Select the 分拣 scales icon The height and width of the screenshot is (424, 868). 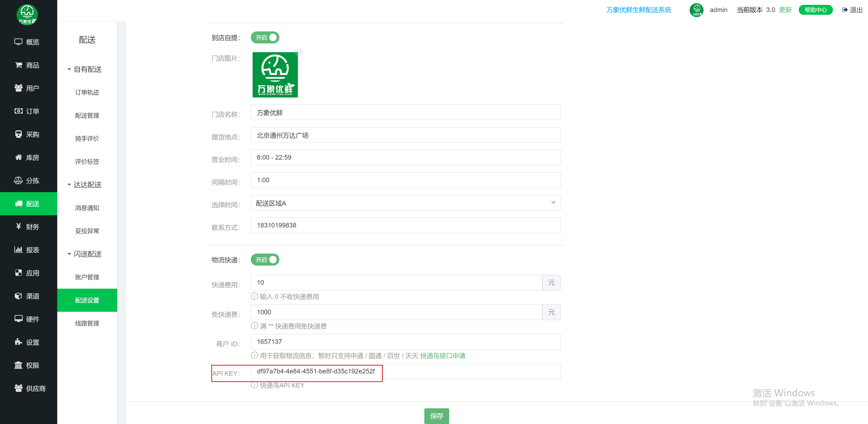pos(18,180)
